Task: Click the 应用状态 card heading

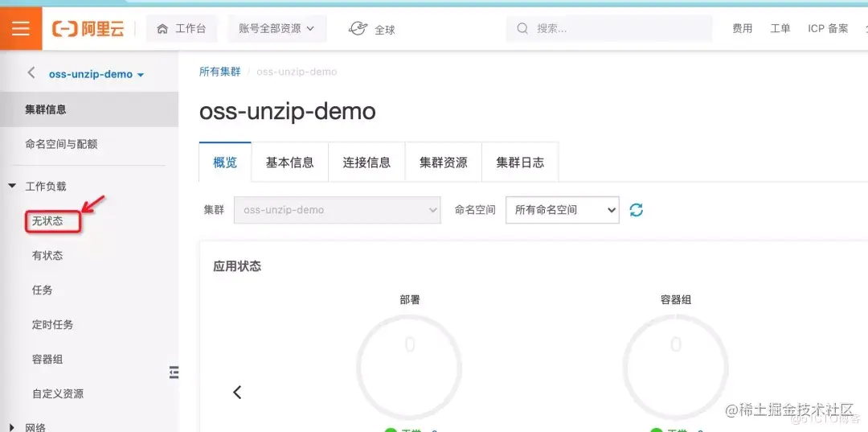Action: (237, 265)
